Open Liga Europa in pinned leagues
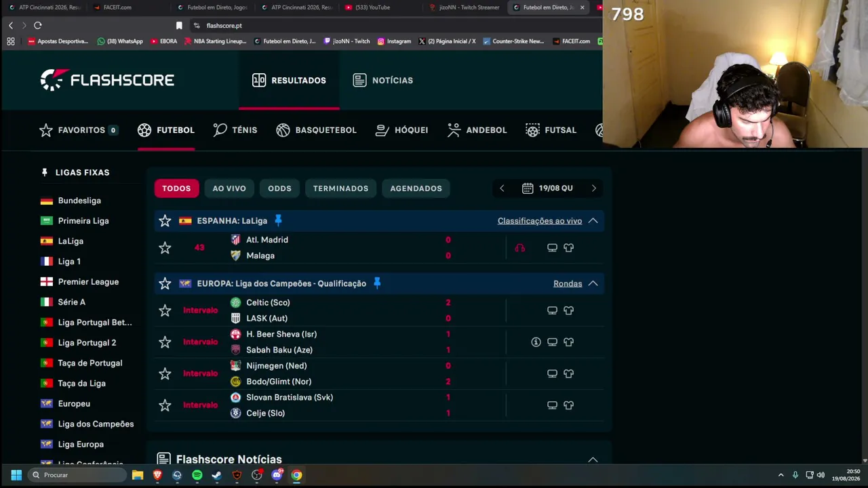 click(81, 445)
